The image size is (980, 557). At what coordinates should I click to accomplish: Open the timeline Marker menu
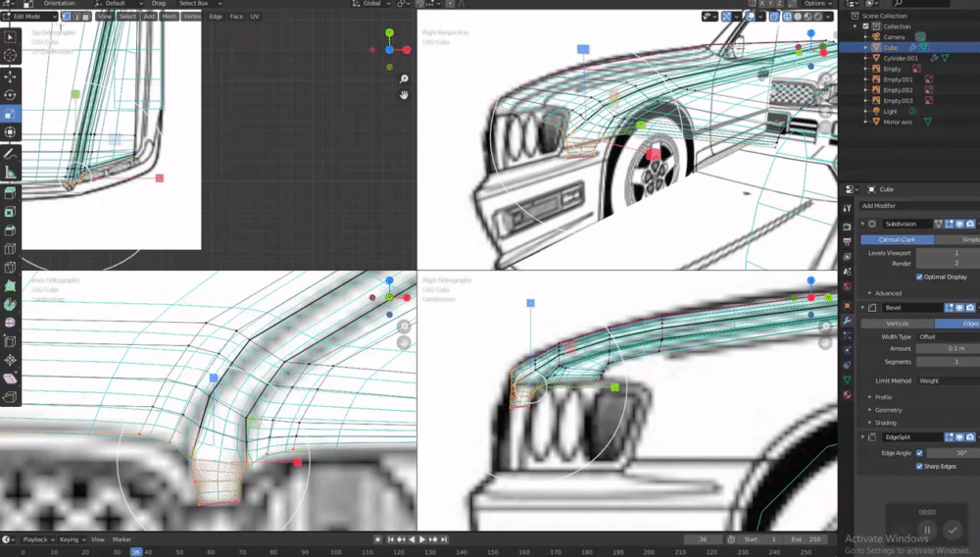122,539
